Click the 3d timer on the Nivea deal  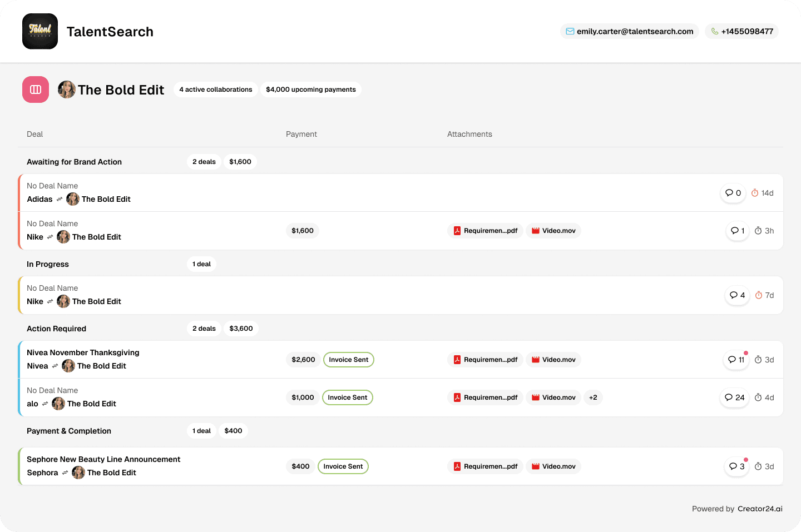point(764,360)
